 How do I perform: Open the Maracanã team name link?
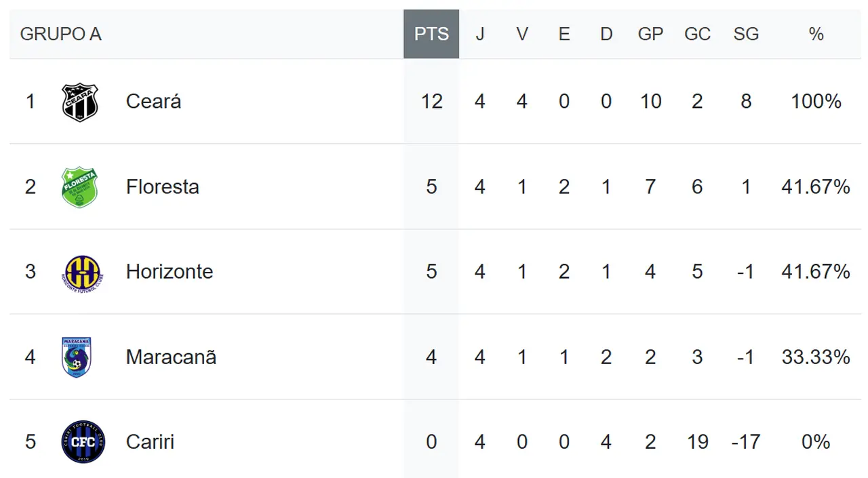click(x=171, y=357)
